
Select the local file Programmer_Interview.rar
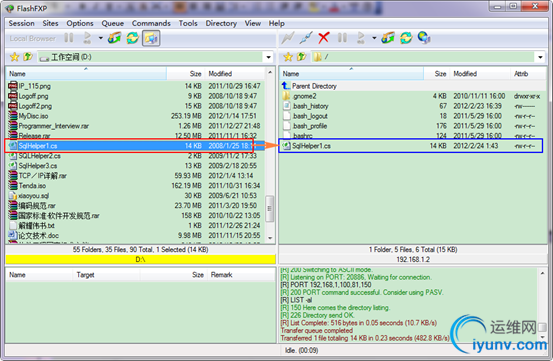(x=135, y=126)
